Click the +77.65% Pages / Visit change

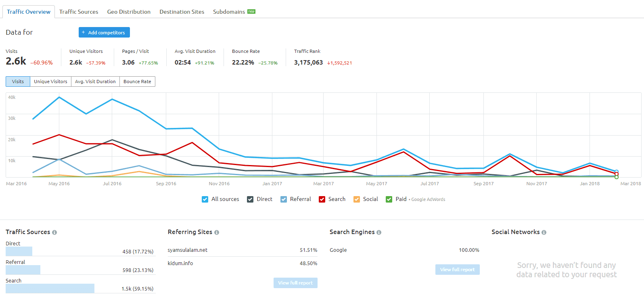pos(148,63)
